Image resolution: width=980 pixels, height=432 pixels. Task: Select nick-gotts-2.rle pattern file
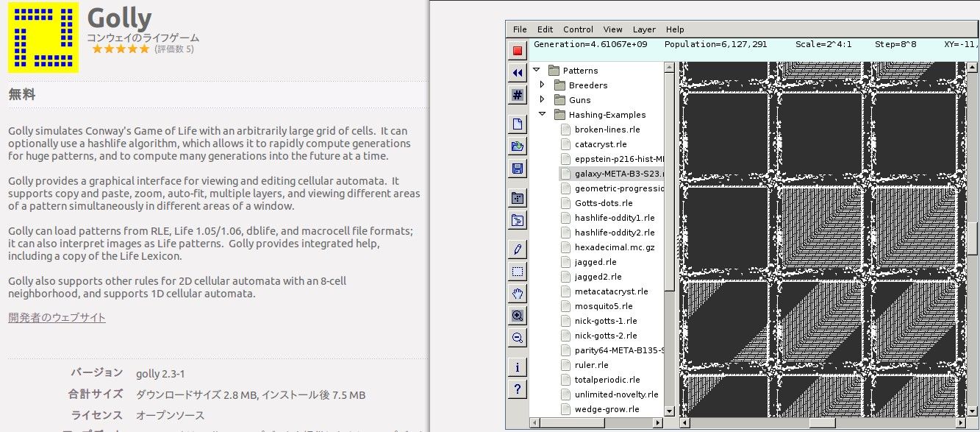[x=606, y=336]
